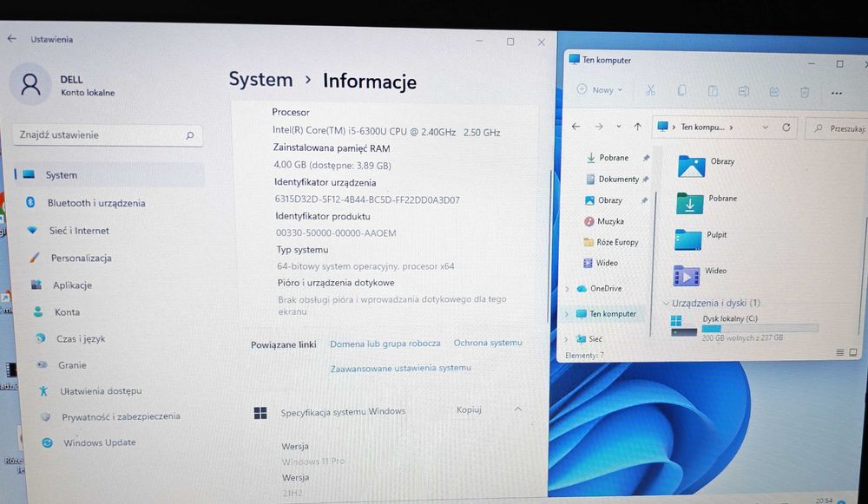
Task: Expand the OneDrive tree node
Action: (x=567, y=288)
